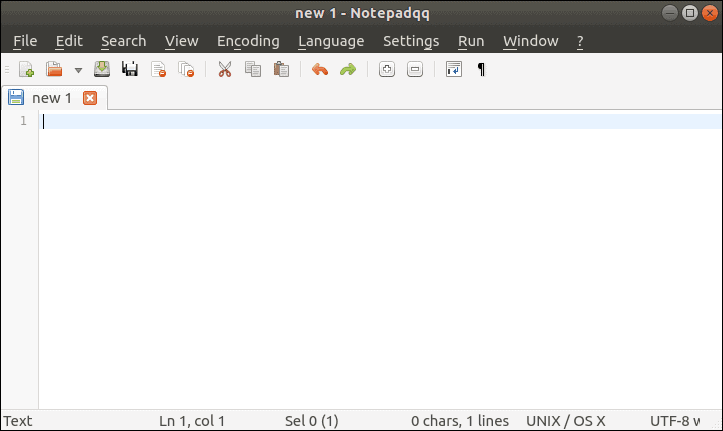
Task: Open the Window menu
Action: click(531, 41)
